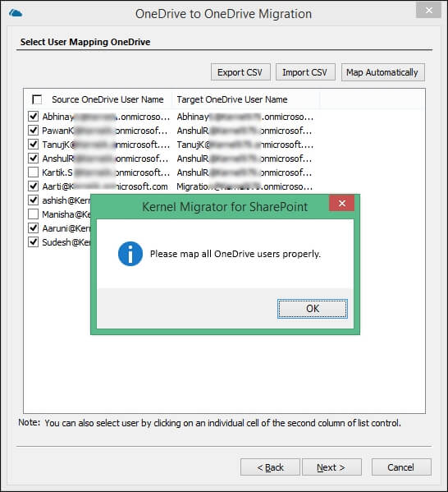The height and width of the screenshot is (492, 448).
Task: Select the Migration target cell in Aarti row
Action: 245,186
